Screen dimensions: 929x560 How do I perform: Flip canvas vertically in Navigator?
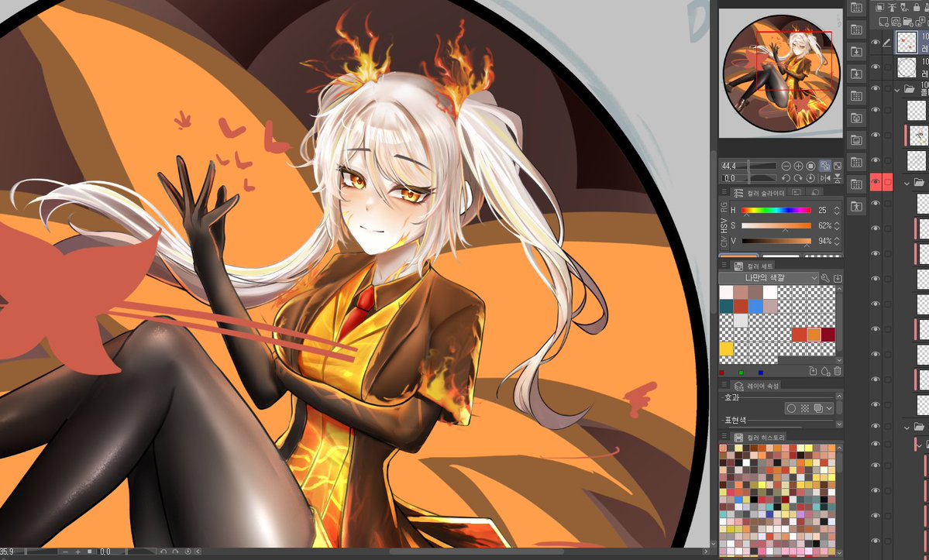(837, 178)
